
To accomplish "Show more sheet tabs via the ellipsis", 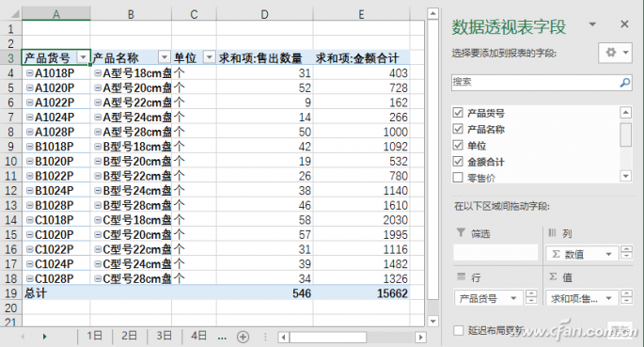I will (222, 338).
